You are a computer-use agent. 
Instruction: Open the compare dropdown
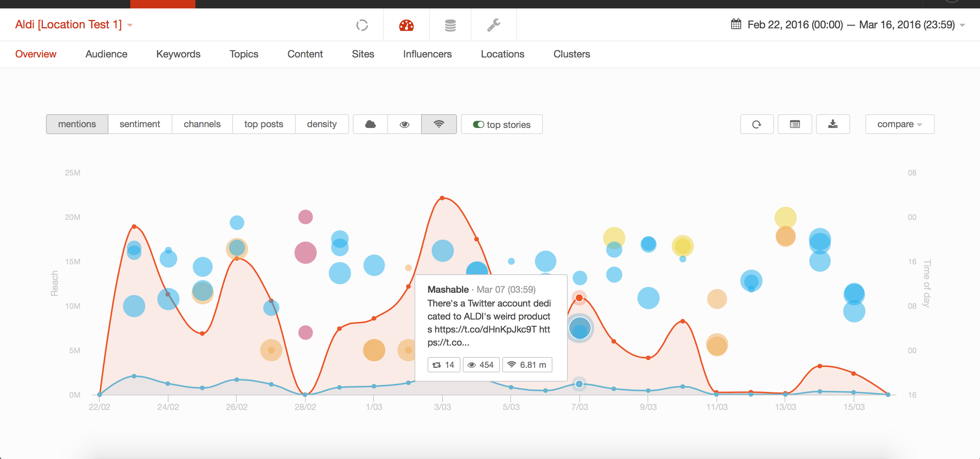tap(899, 124)
